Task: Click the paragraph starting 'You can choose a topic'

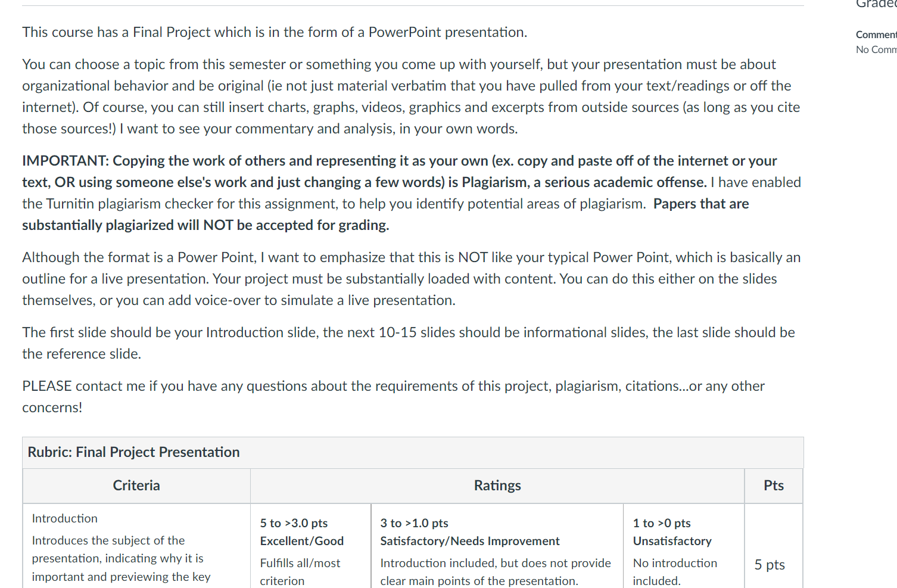Action: (x=411, y=97)
